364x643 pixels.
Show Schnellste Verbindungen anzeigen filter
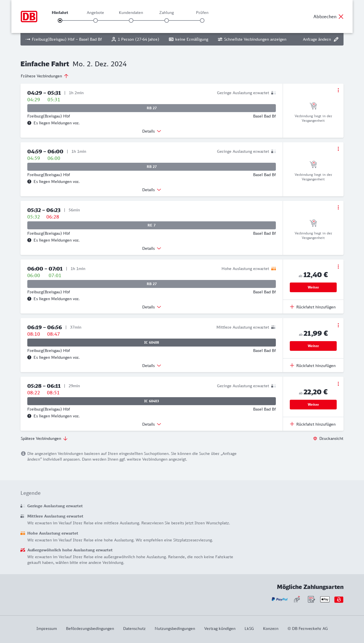pos(252,39)
